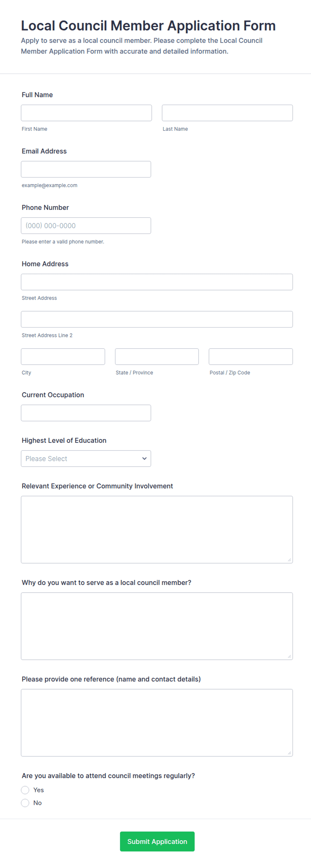The height and width of the screenshot is (868, 311).
Task: Click the why-serve-as-council-member text area
Action: [157, 626]
